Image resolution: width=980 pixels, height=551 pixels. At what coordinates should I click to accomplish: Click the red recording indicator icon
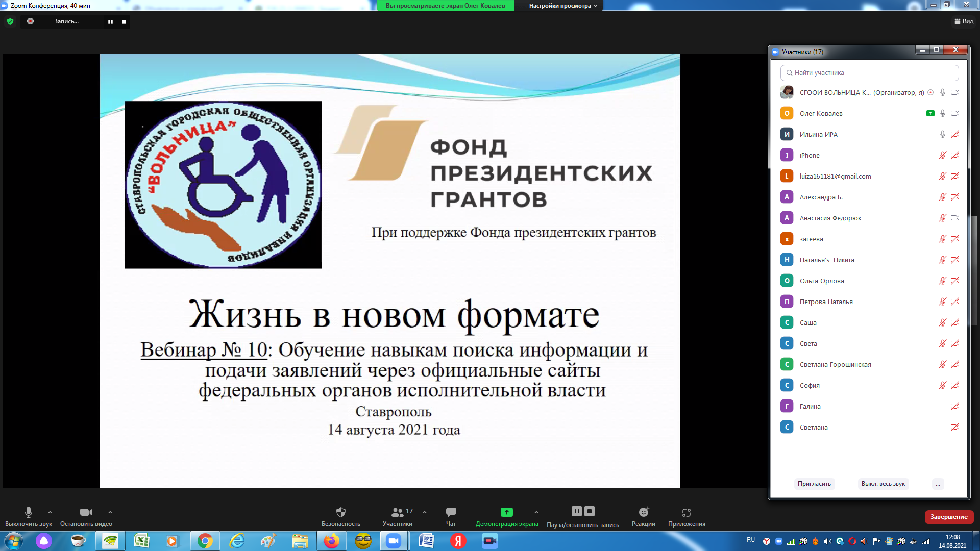[30, 21]
